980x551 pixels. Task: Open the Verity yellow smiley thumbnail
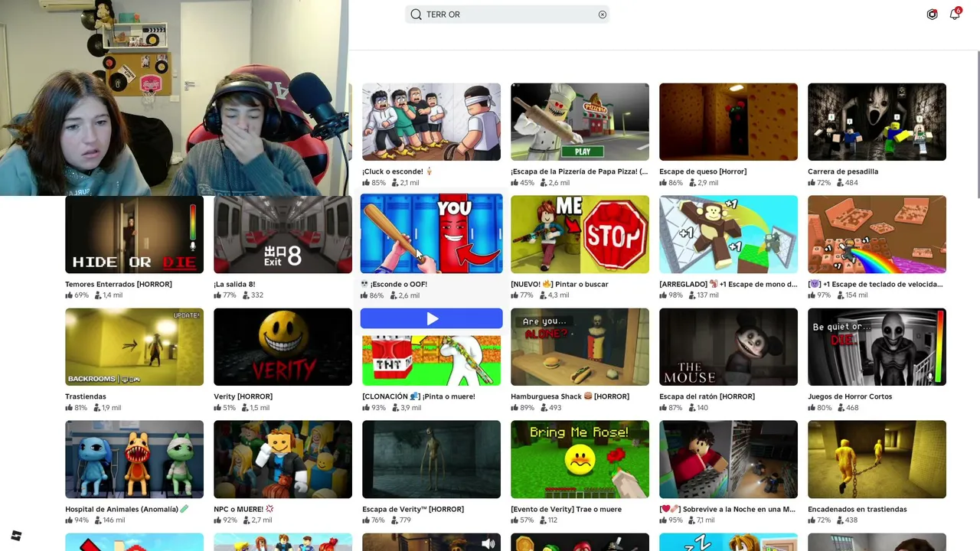tap(283, 347)
